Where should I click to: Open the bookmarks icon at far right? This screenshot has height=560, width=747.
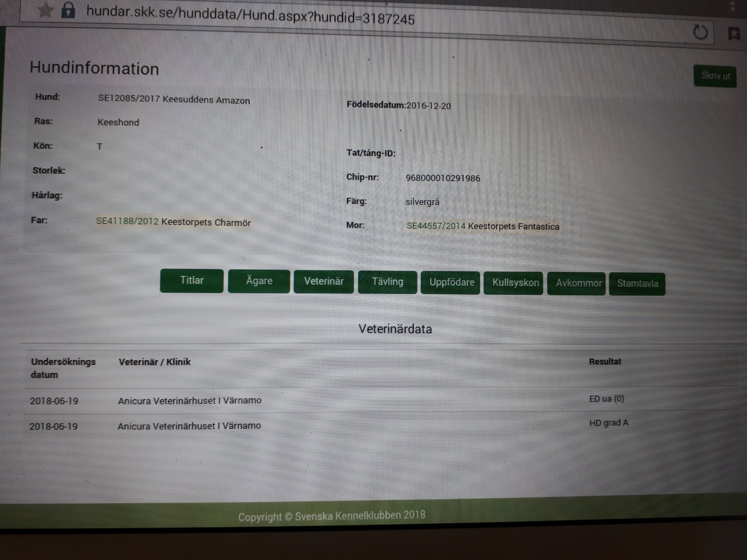(734, 33)
